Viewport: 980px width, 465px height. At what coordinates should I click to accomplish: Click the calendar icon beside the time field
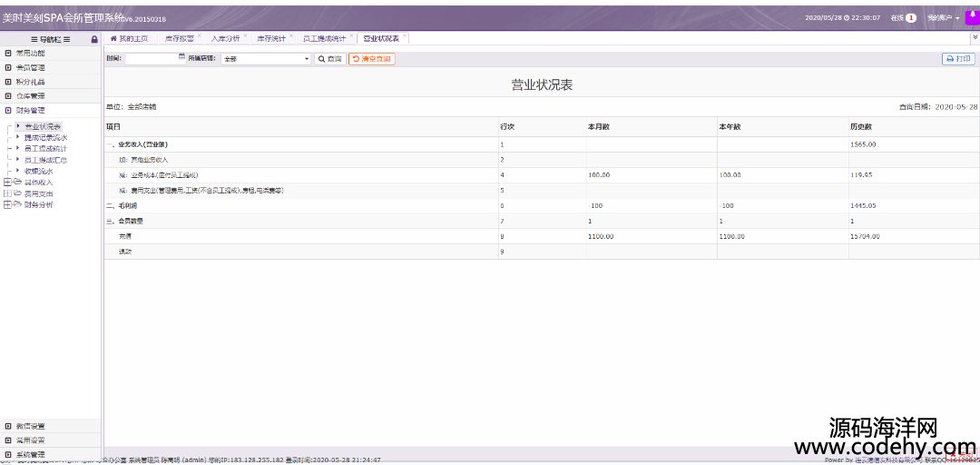tap(181, 57)
